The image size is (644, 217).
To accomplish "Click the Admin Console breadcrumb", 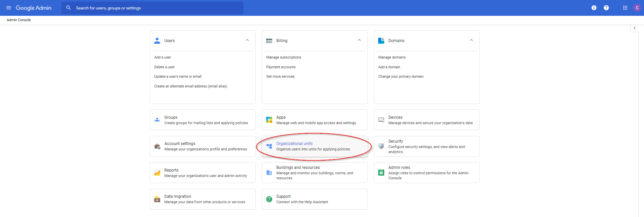I will point(19,20).
